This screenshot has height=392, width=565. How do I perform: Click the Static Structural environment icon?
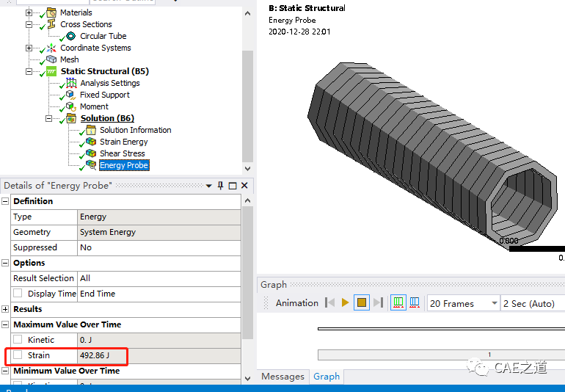(x=51, y=71)
